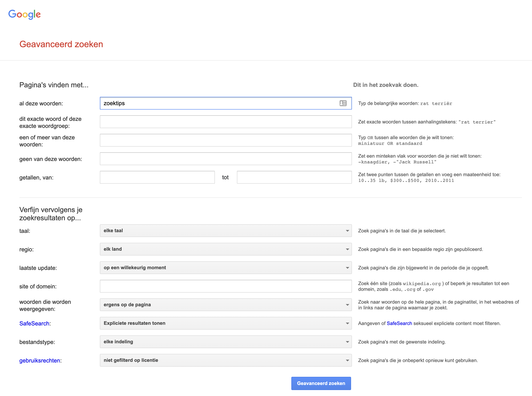532x396 pixels.
Task: Click the exacte woordgroep input field
Action: point(225,122)
